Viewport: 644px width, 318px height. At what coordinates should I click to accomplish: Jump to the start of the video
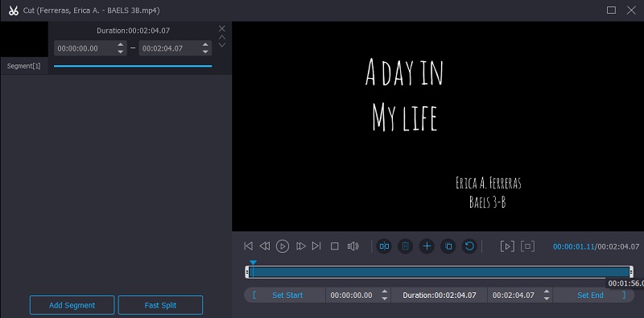point(248,246)
